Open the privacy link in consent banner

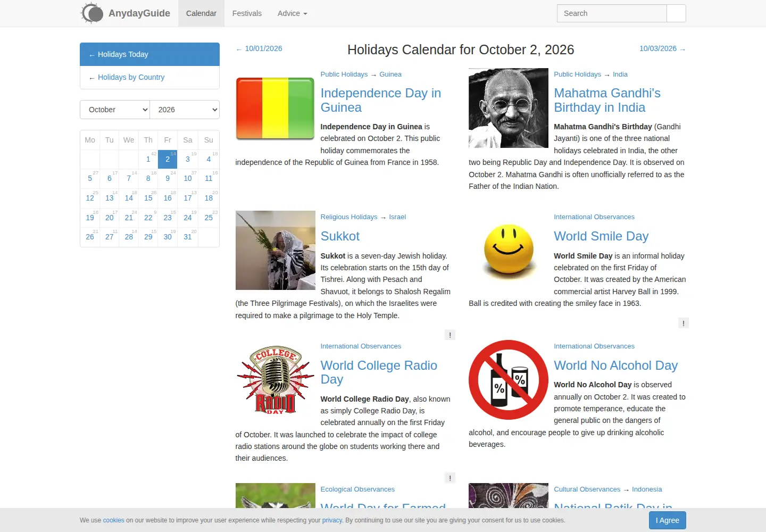tap(332, 520)
